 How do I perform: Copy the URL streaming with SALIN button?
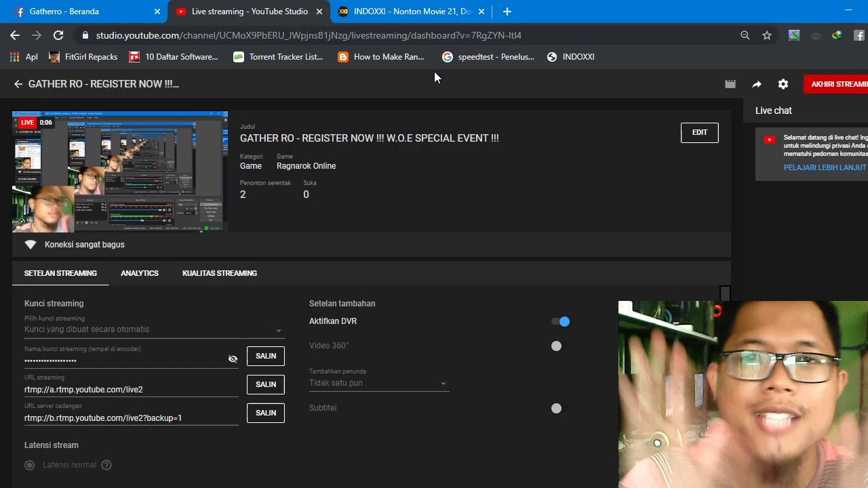[x=266, y=384]
